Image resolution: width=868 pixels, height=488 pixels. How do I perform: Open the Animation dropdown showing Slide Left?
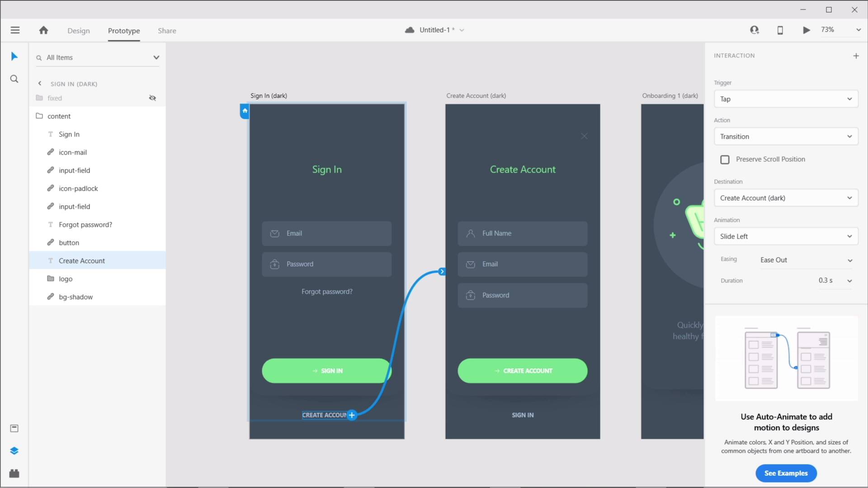click(784, 236)
